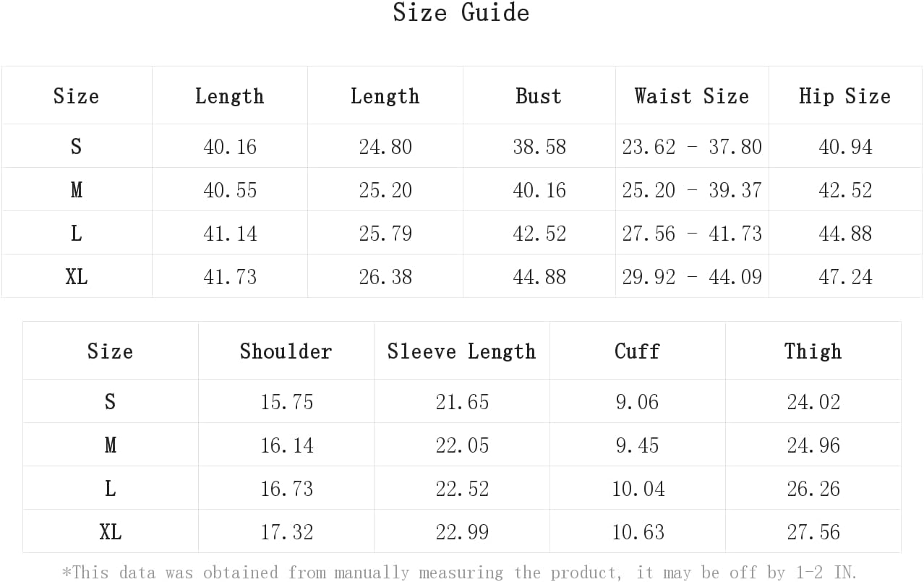This screenshot has height=582, width=924.
Task: Click the Sleeve Length column header
Action: tap(462, 351)
